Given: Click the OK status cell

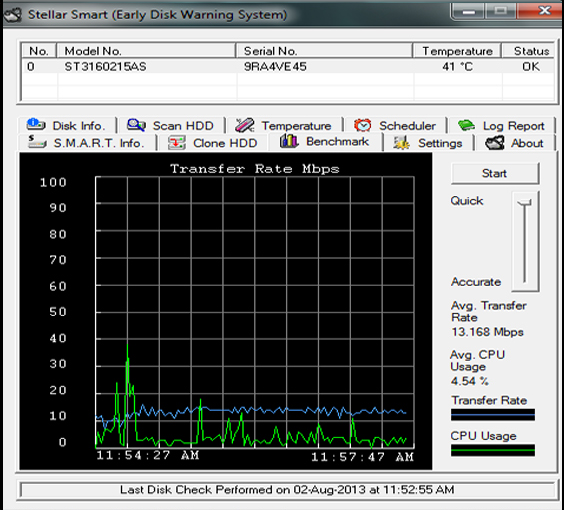Looking at the screenshot, I should (x=531, y=67).
